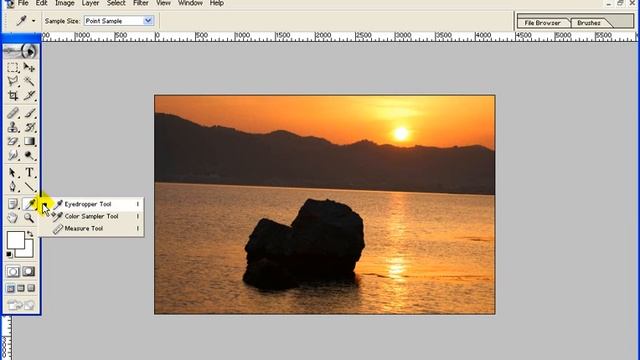Swap foreground and background colors
The width and height of the screenshot is (640, 360).
tap(30, 234)
